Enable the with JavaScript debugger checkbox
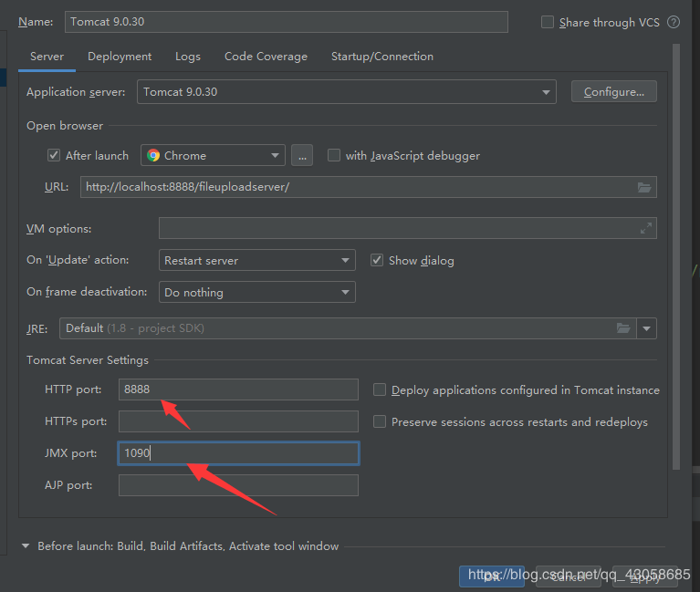The height and width of the screenshot is (592, 700). (x=333, y=155)
